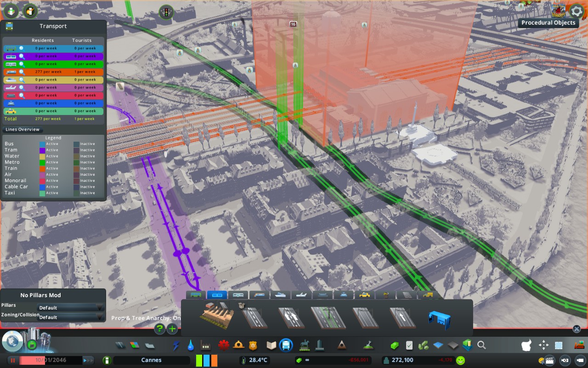Select the Tram transport tab

pos(217,295)
